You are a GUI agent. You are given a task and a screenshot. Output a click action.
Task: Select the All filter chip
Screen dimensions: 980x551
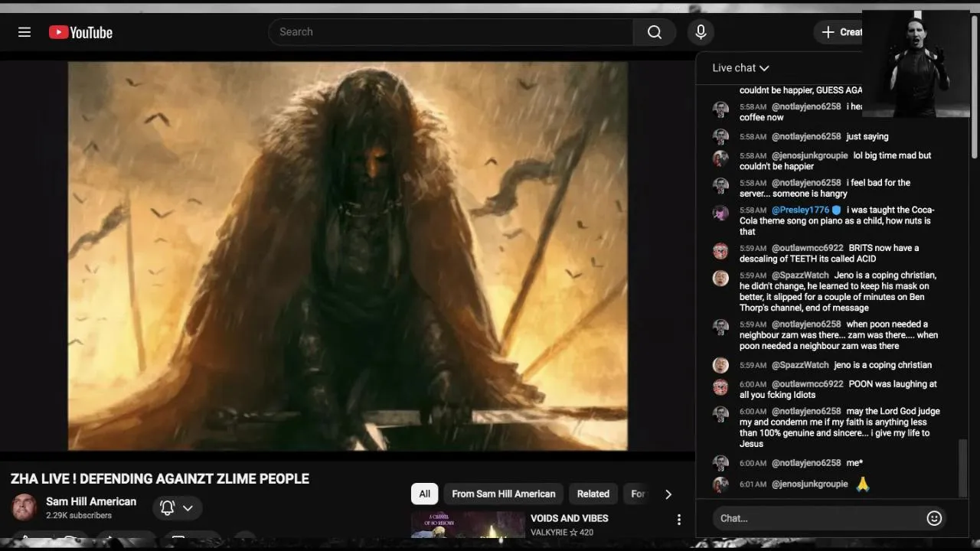click(x=425, y=494)
